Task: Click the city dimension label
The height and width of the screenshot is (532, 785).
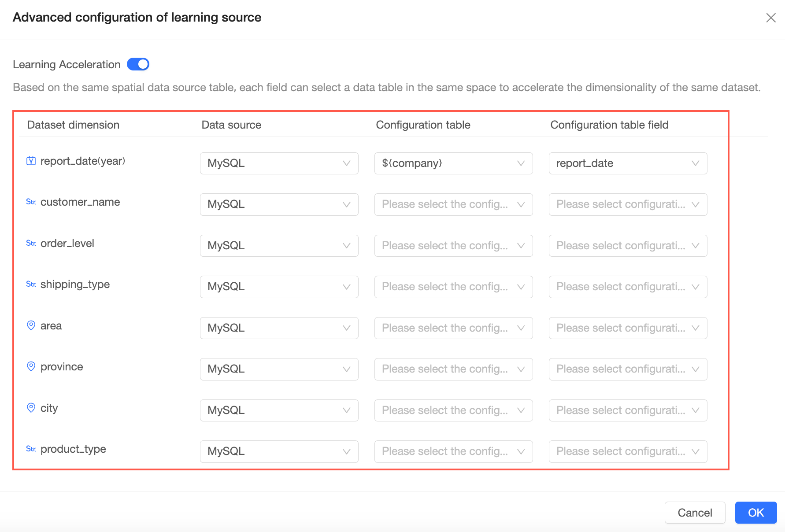Action: click(49, 408)
